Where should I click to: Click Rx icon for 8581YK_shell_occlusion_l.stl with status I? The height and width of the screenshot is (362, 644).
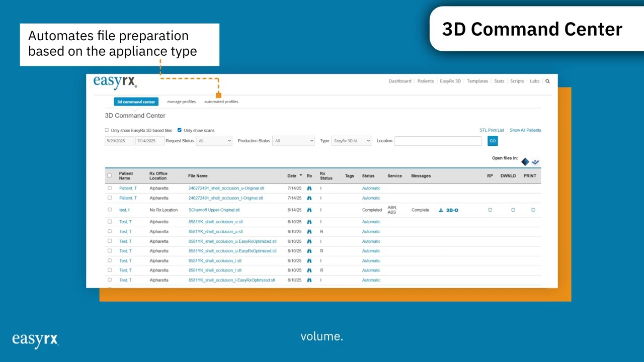309,261
